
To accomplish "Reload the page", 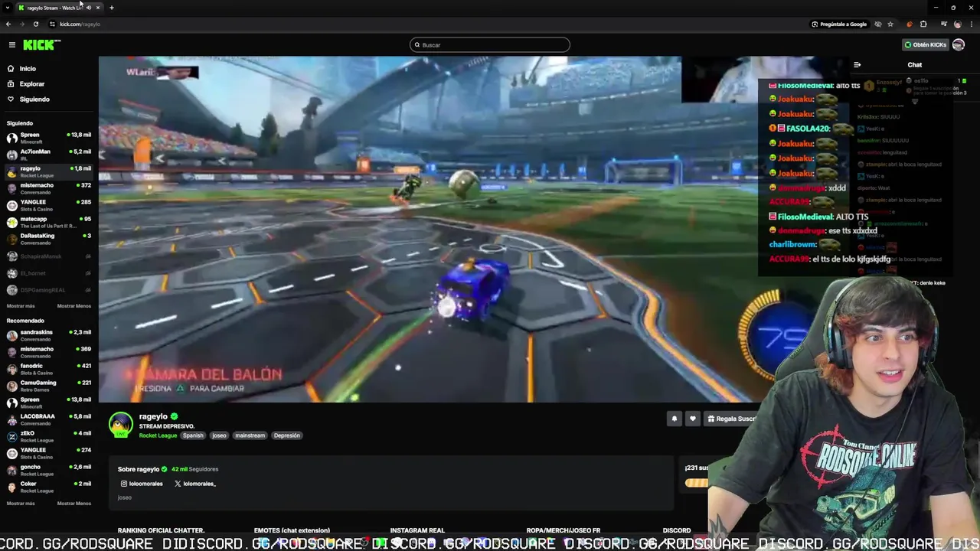I will pos(35,24).
